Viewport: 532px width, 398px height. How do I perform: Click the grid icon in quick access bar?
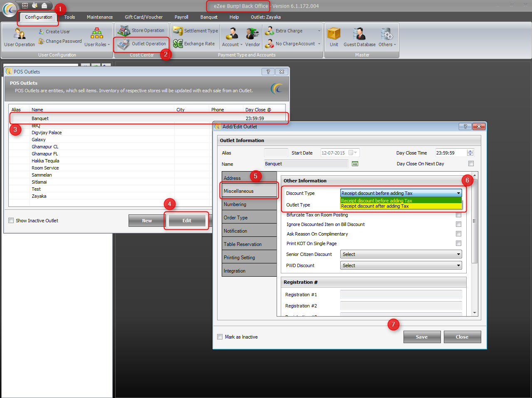point(25,6)
